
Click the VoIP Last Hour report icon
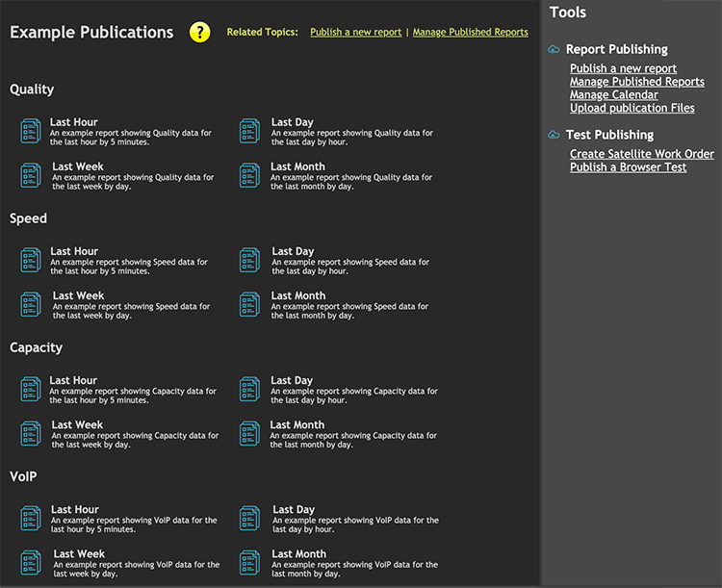(x=31, y=518)
